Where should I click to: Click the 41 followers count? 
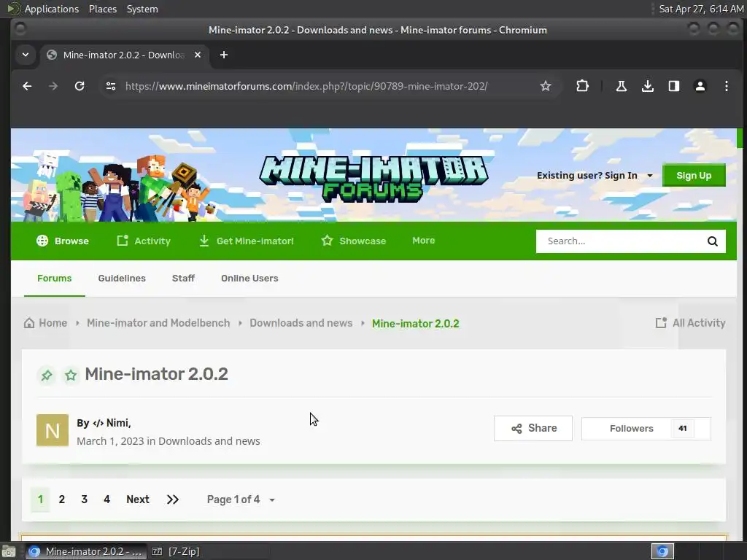click(x=682, y=428)
